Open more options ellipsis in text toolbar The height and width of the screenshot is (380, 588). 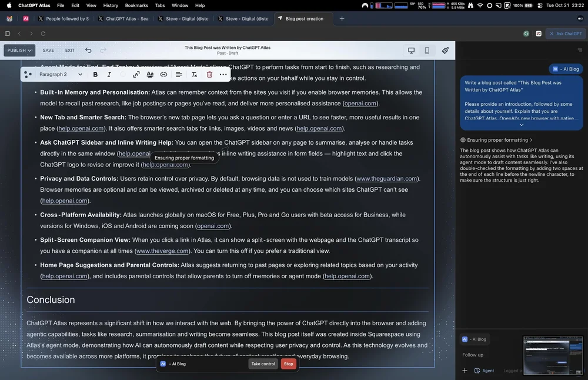(x=223, y=74)
